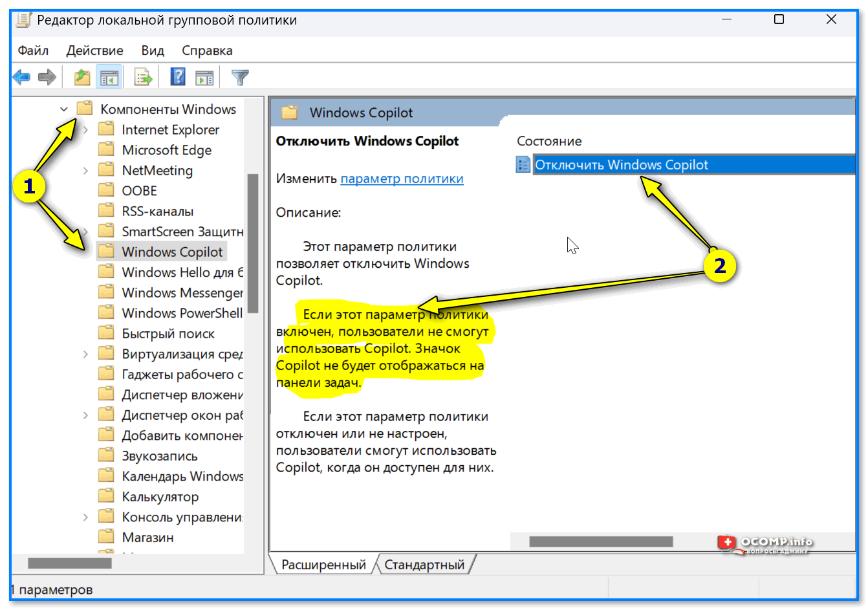Image resolution: width=868 pixels, height=610 pixels.
Task: Go up one level with the folder-arrow icon
Action: [x=82, y=78]
